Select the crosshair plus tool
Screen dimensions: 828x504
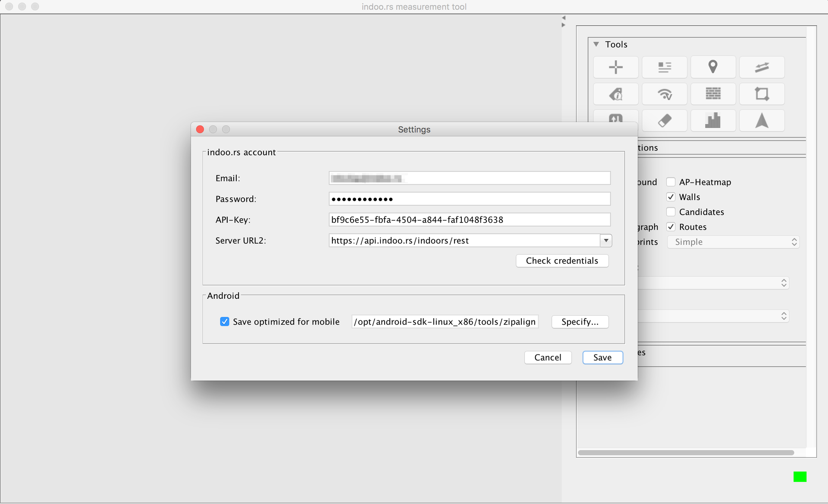pyautogui.click(x=615, y=67)
